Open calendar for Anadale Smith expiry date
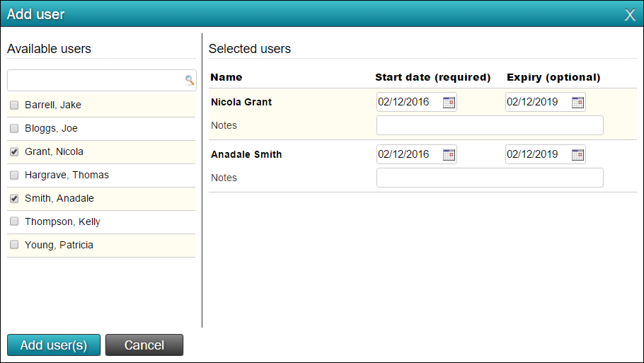The image size is (644, 363). (577, 155)
